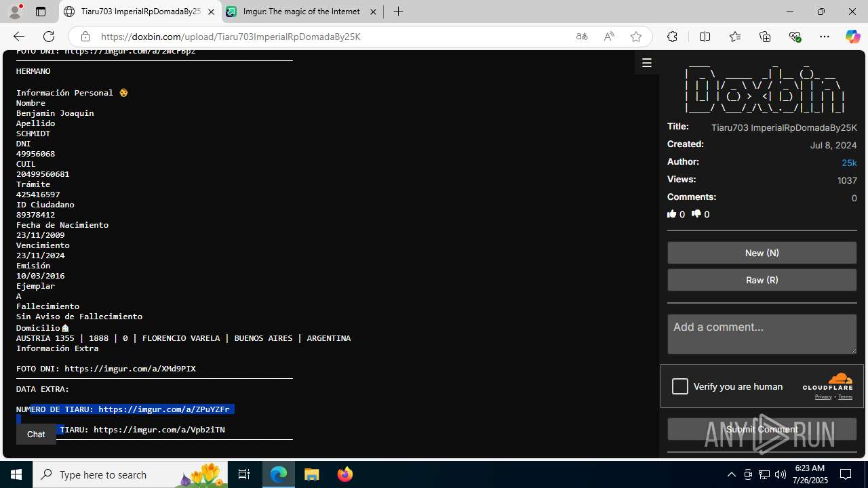Screen dimensions: 868x488
Task: Open Edge Settings and more menu
Action: coord(825,37)
